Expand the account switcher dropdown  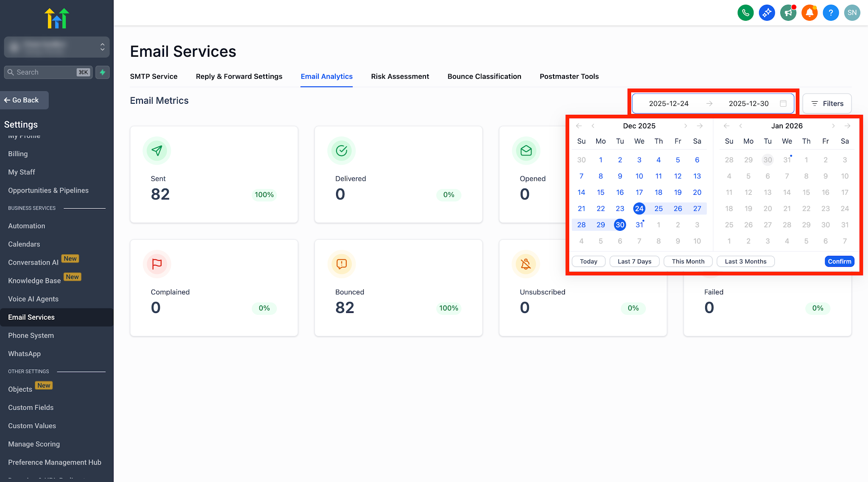pos(57,47)
